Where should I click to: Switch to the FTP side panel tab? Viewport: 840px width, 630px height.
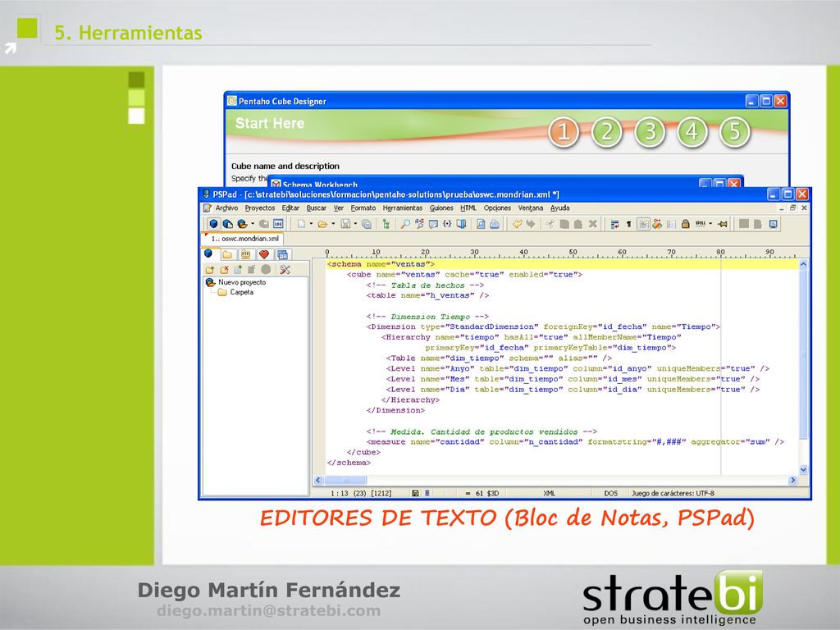coord(245,254)
